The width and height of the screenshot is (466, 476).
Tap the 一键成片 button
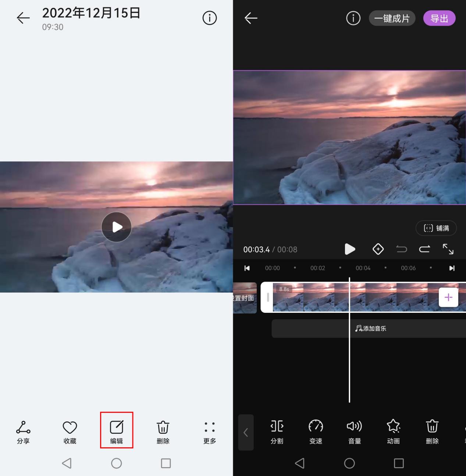tap(392, 18)
